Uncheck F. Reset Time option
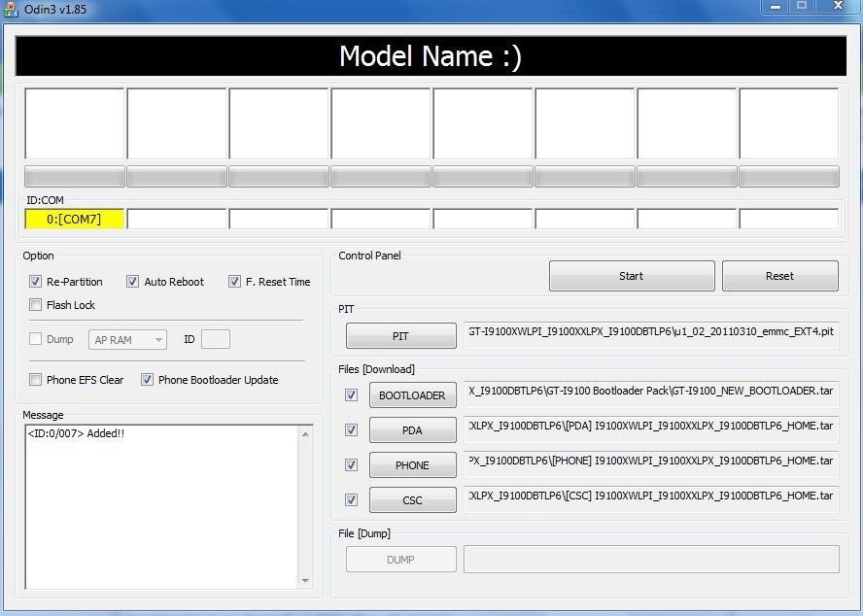This screenshot has height=616, width=863. coord(234,282)
